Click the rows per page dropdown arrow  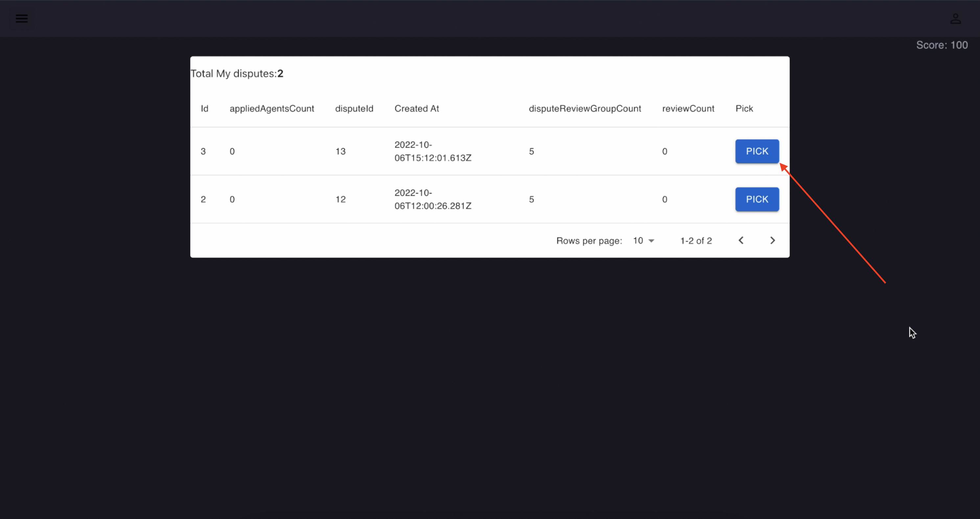[651, 241]
